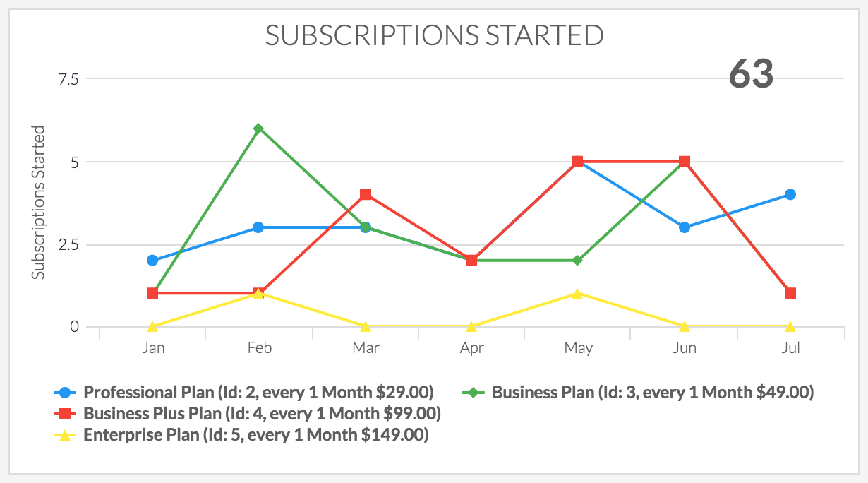868x483 pixels.
Task: Click the Subscriptions Started y-axis title
Action: tap(39, 203)
